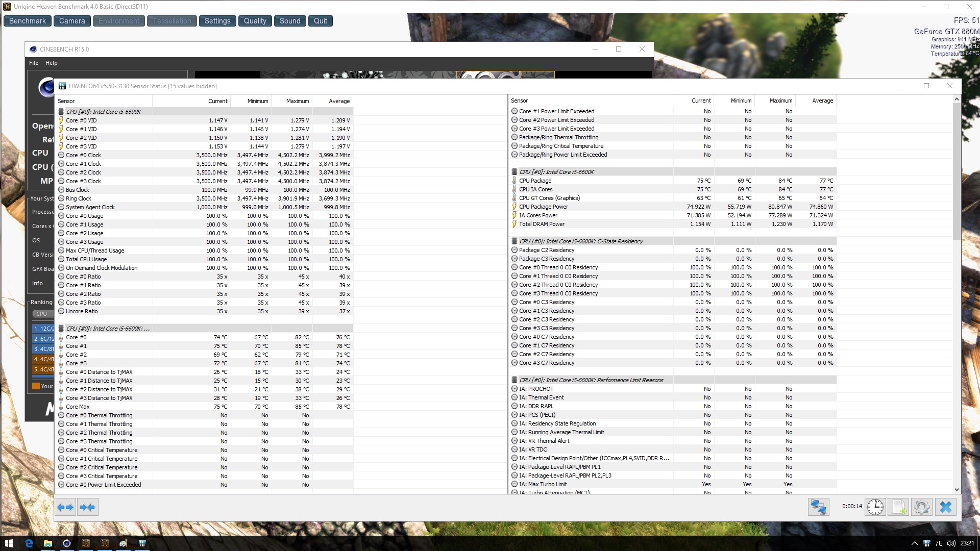Screen dimensions: 980x551
Task: Select the Core #0 Clock sensor row
Action: pyautogui.click(x=84, y=155)
